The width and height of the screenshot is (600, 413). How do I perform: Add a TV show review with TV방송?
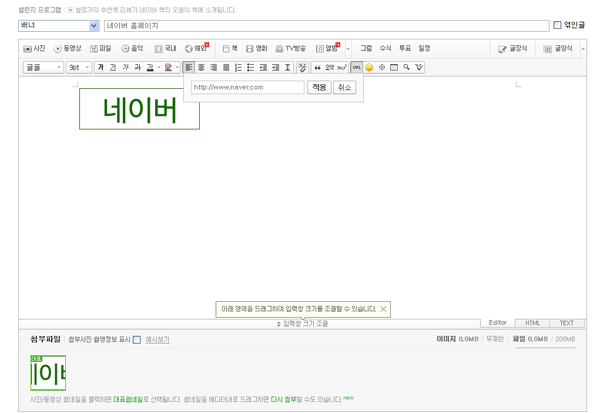pos(290,49)
